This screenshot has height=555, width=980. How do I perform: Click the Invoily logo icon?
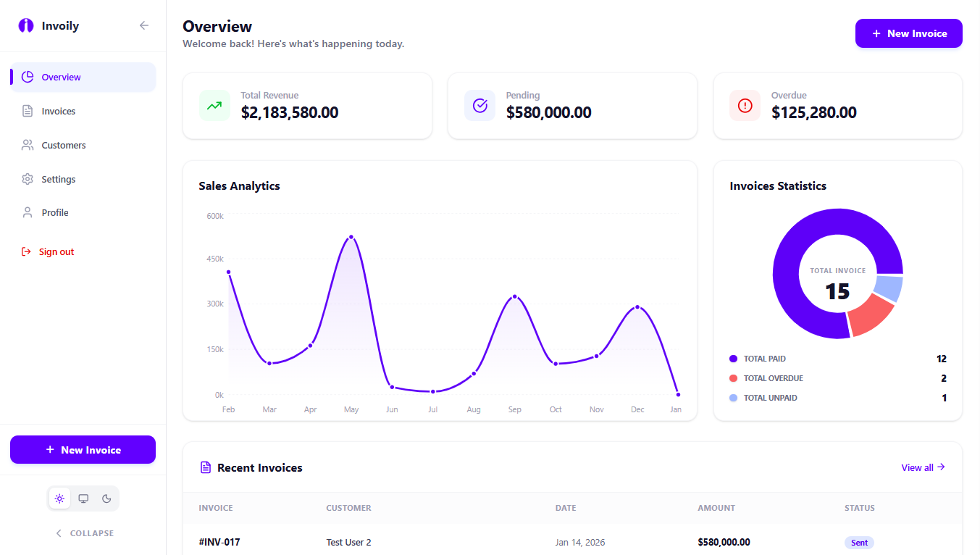click(x=26, y=25)
